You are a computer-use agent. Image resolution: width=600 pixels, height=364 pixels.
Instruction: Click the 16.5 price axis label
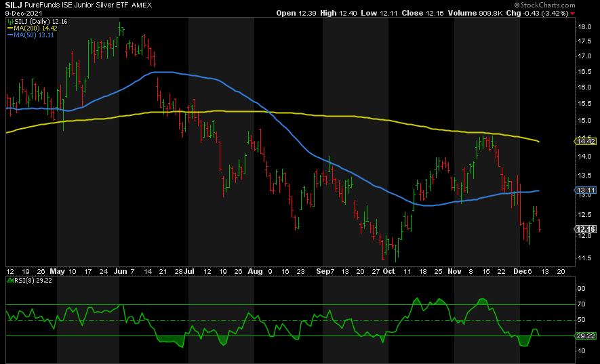[584, 72]
